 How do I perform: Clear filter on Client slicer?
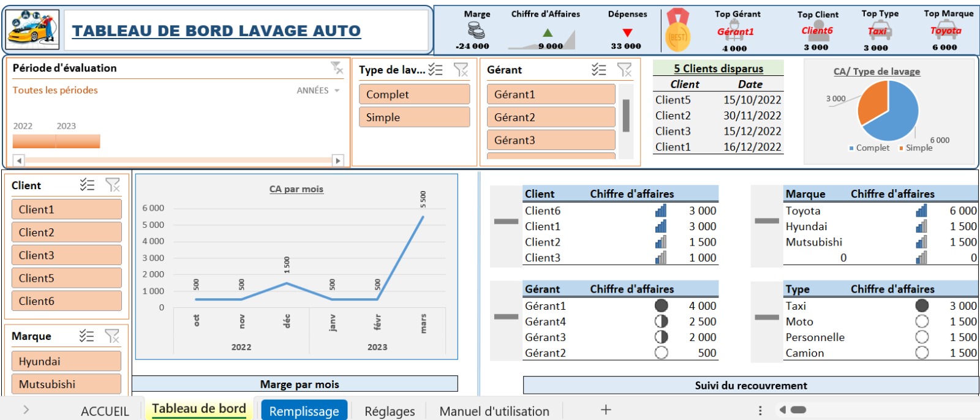pyautogui.click(x=113, y=185)
